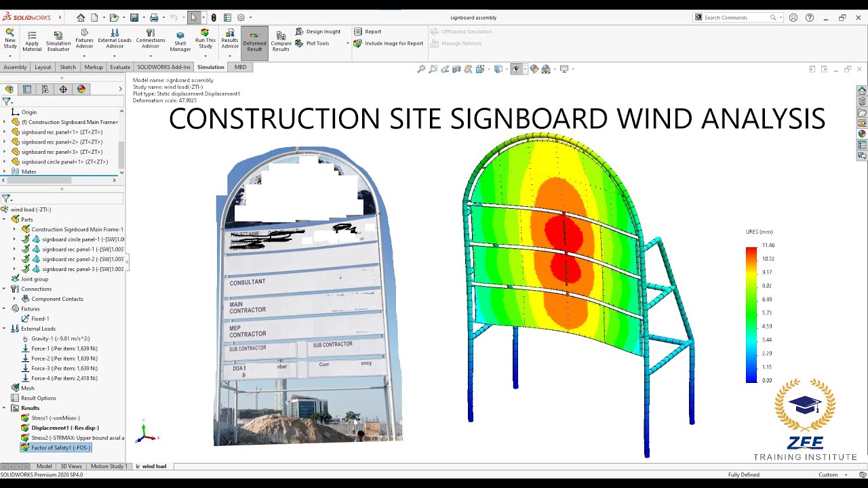Image resolution: width=868 pixels, height=488 pixels.
Task: Expand signboard rec panel<1> node
Action: click(5, 132)
